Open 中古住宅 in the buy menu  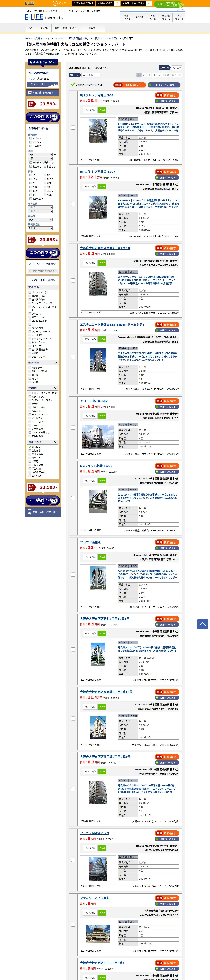coord(140,17)
